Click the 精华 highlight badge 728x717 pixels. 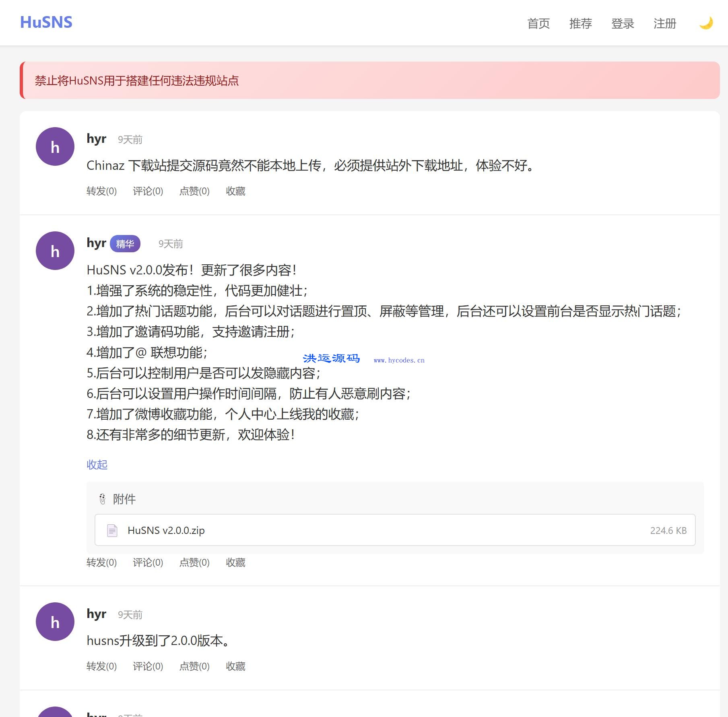125,243
